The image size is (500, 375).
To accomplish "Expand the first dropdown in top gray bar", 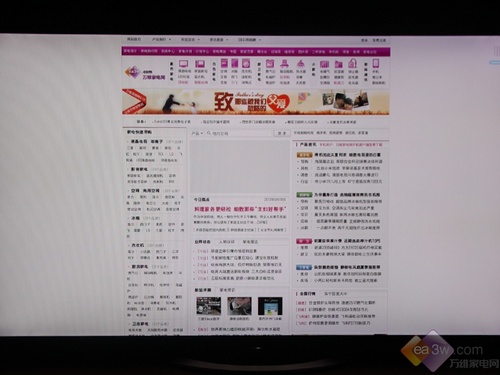I will click(x=162, y=39).
